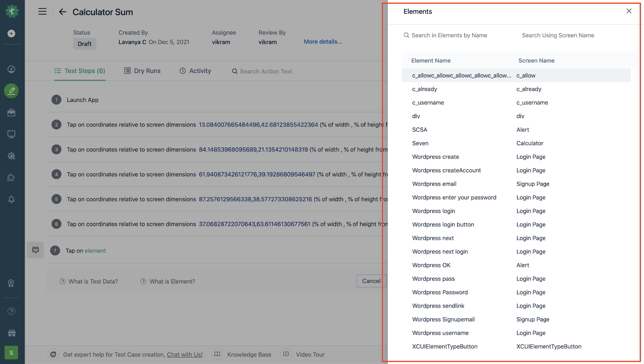Screen dimensions: 644x364
Task: Click the Knowledge Base book icon
Action: (x=217, y=354)
